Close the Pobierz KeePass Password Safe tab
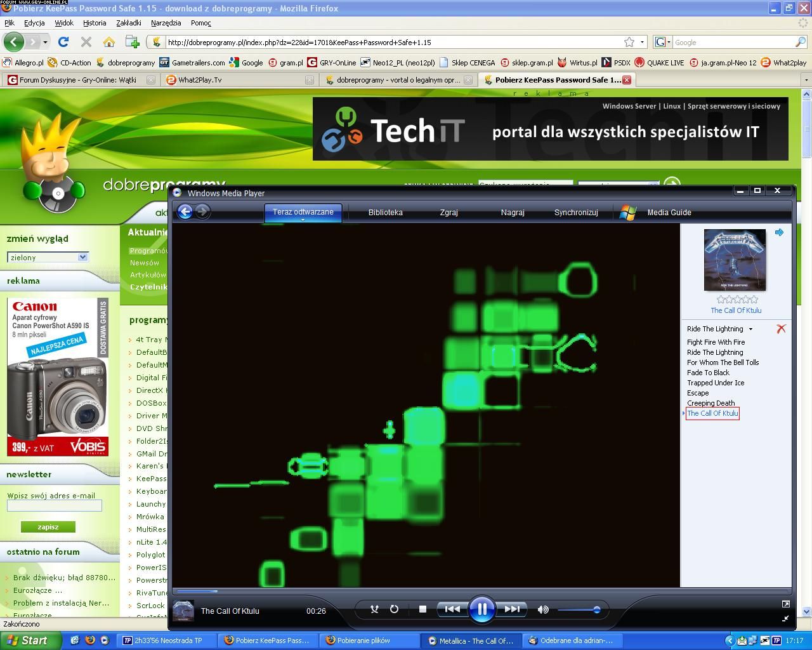Image resolution: width=812 pixels, height=650 pixels. [x=626, y=80]
